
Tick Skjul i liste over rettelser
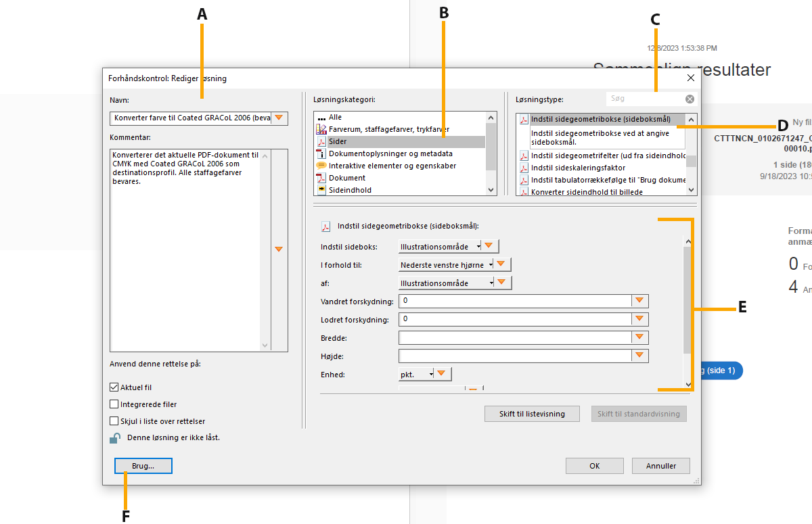click(x=114, y=421)
